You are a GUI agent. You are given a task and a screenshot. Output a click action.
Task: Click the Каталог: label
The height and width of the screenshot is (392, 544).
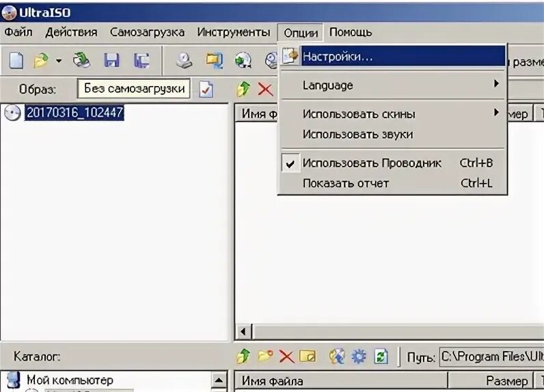(x=37, y=356)
